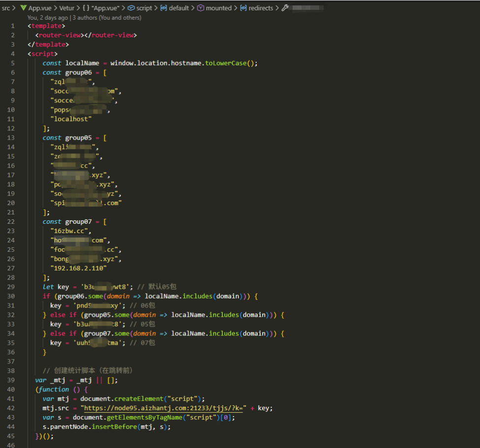Open the aizhantj.com URL on line 42
Screen dimensions: 480x448
pos(163,408)
